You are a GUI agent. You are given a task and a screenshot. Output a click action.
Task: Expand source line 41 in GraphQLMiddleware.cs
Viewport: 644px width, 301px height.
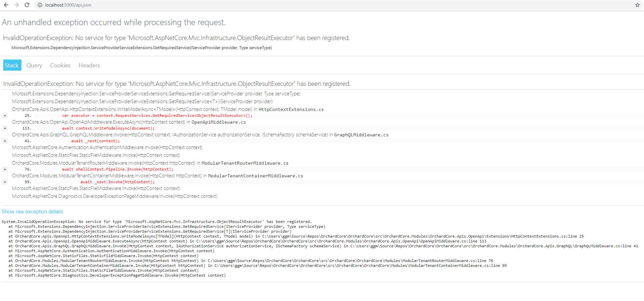5,141
